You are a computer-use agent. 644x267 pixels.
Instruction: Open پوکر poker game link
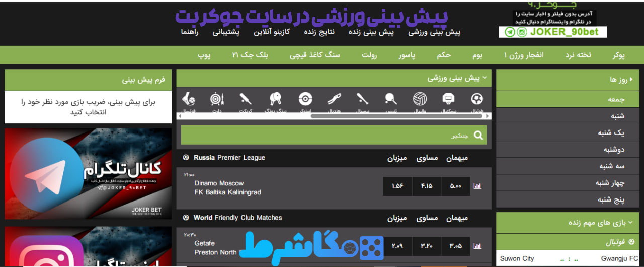pyautogui.click(x=618, y=55)
